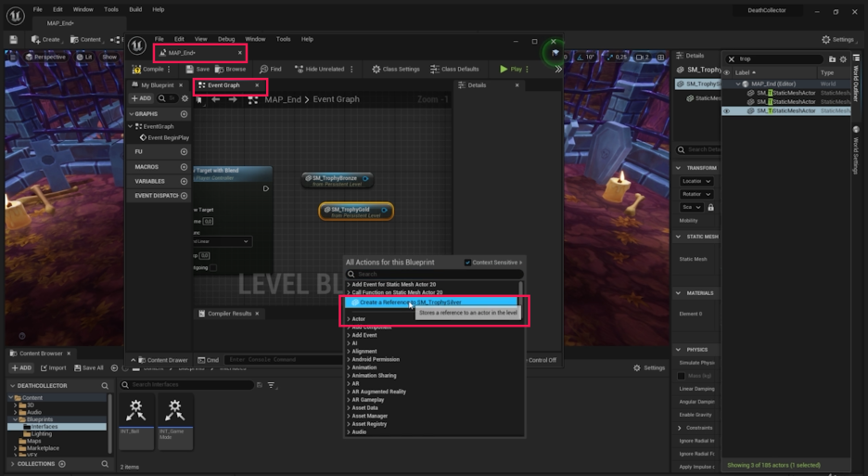Image resolution: width=868 pixels, height=476 pixels.
Task: Add new variable plus button
Action: click(184, 181)
